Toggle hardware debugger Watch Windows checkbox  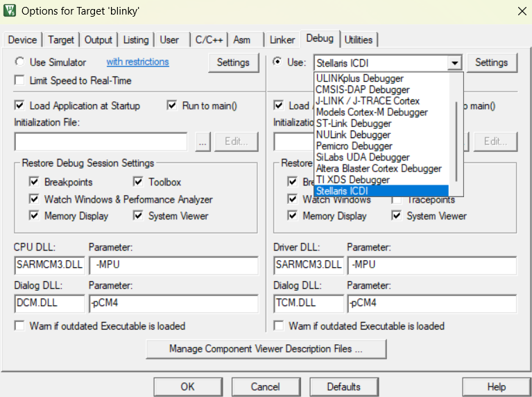(x=293, y=199)
